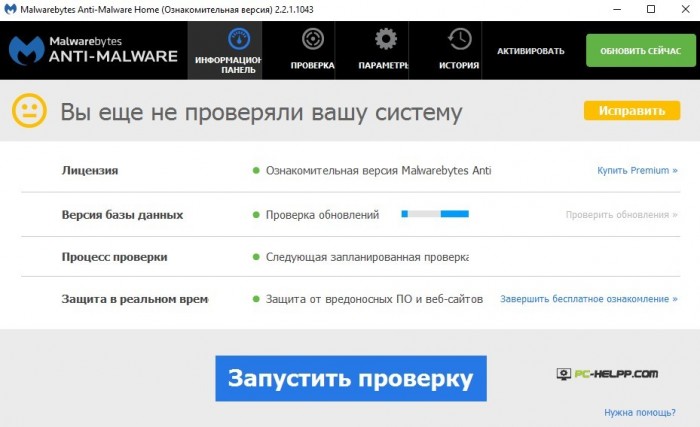The height and width of the screenshot is (427, 700).
Task: Click the Вы еще не проверяли вашу систему heading
Action: (261, 112)
